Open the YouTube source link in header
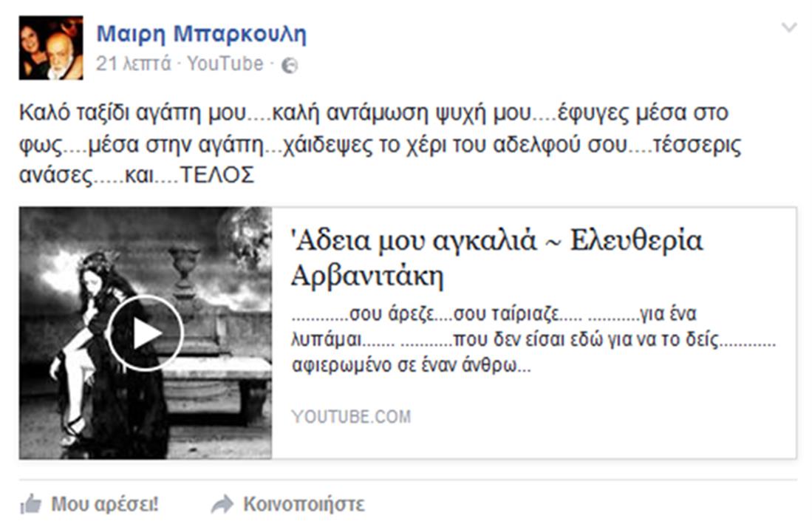812x524 pixels. click(225, 64)
